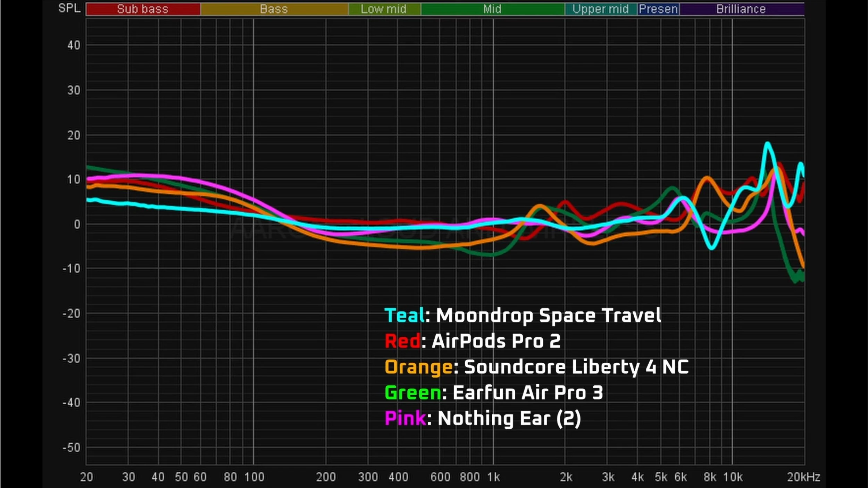868x488 pixels.
Task: Click the 1k frequency axis label
Action: coord(493,477)
